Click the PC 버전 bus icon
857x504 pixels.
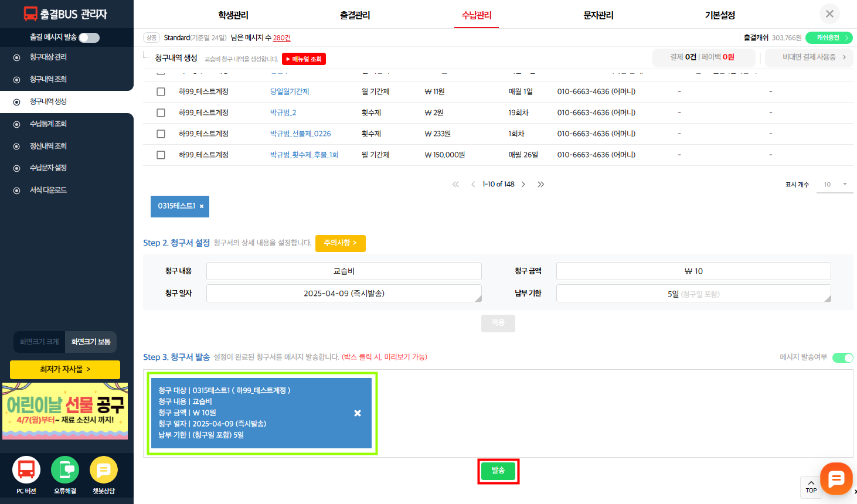pos(26,470)
